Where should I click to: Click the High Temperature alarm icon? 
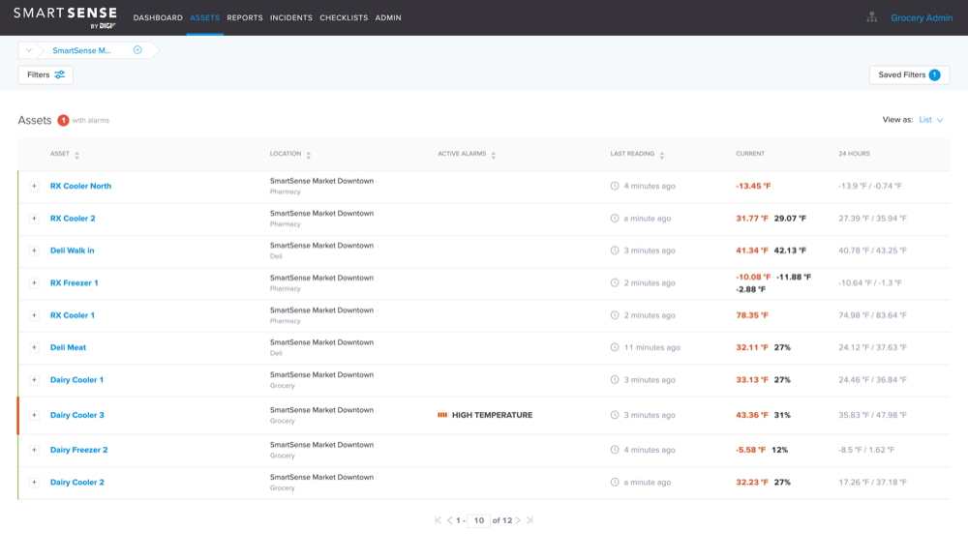(442, 415)
